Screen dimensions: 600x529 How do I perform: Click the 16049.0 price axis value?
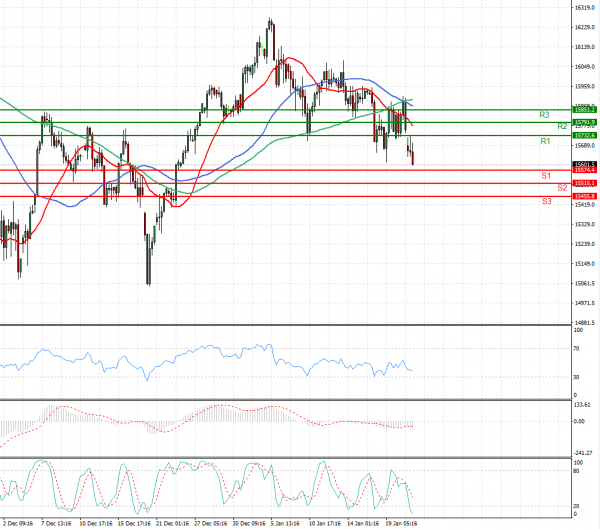[x=585, y=67]
